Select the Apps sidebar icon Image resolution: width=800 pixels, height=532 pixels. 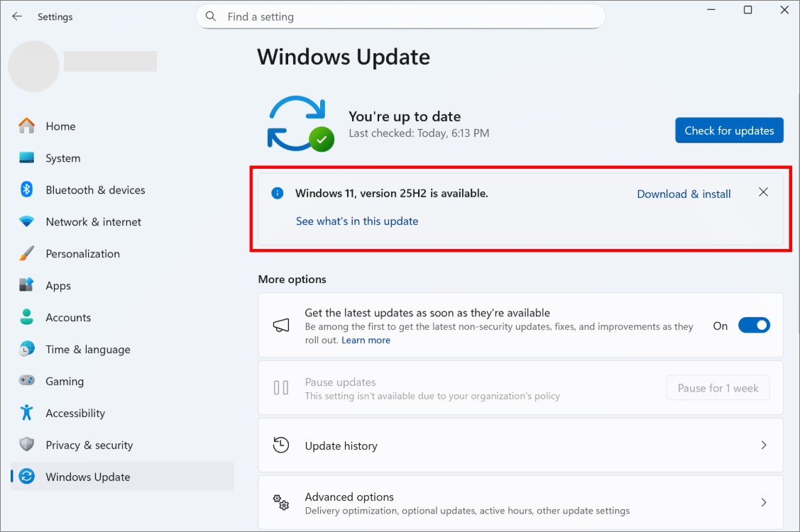click(26, 285)
